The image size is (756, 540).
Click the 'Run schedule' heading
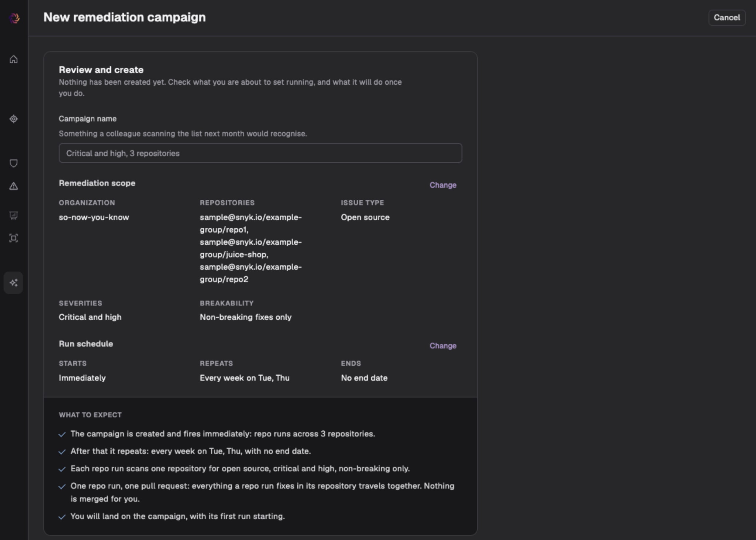click(x=86, y=344)
